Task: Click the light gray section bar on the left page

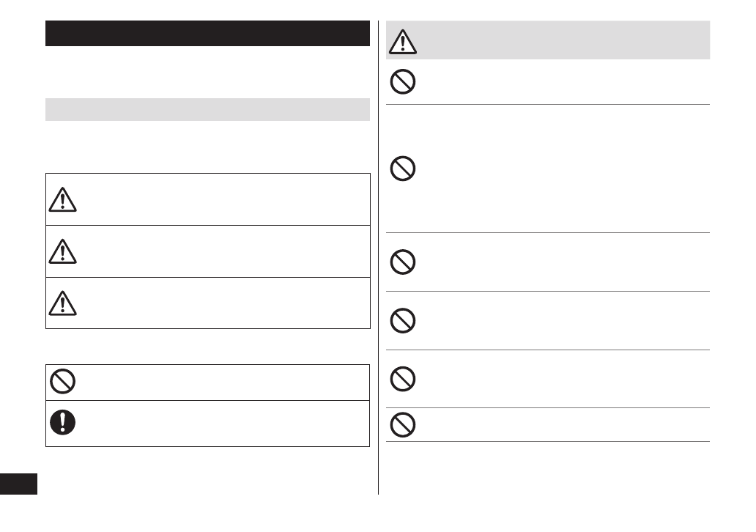Action: (207, 109)
